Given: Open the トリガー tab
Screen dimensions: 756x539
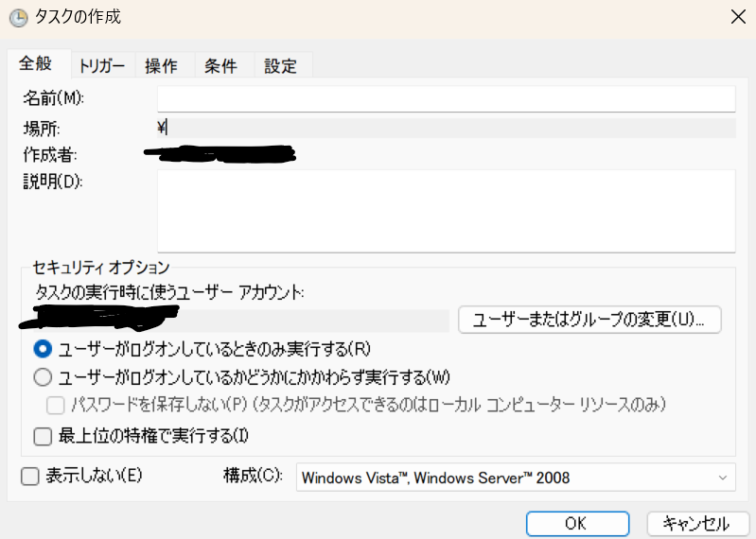Looking at the screenshot, I should point(103,65).
